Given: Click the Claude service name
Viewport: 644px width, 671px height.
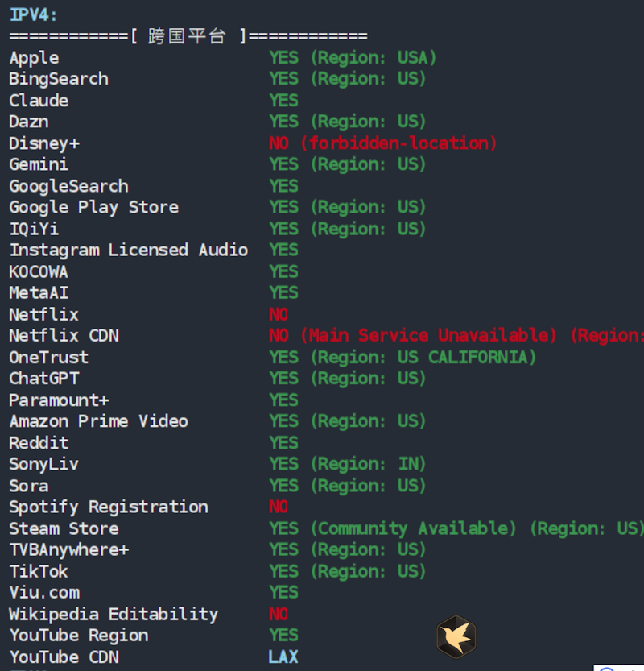Looking at the screenshot, I should coord(39,101).
